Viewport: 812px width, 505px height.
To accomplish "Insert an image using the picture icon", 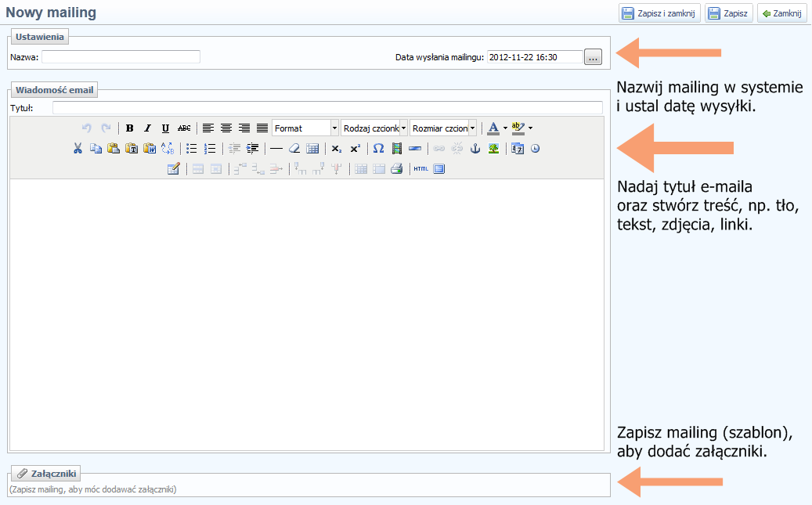I will coord(493,149).
